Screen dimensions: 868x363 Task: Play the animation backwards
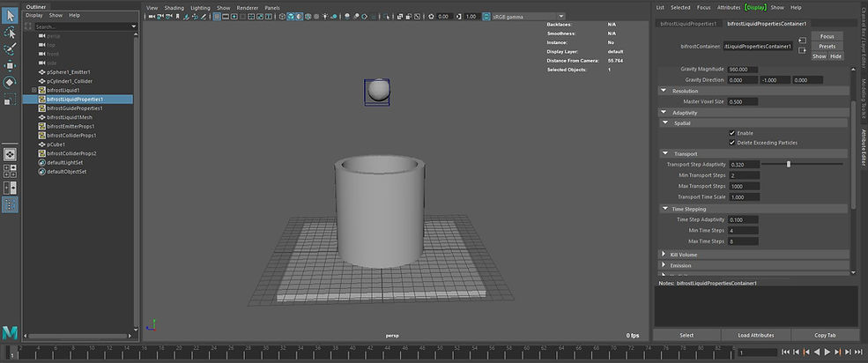tap(817, 352)
